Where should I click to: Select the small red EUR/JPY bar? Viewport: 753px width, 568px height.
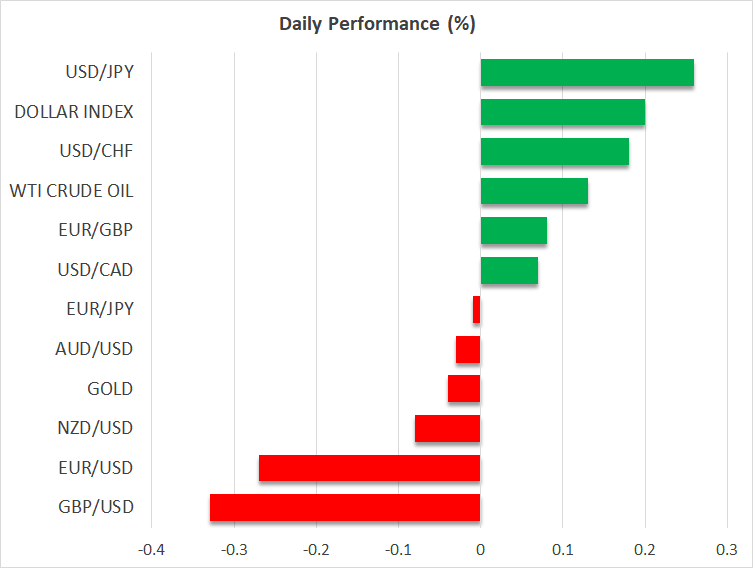click(x=477, y=310)
